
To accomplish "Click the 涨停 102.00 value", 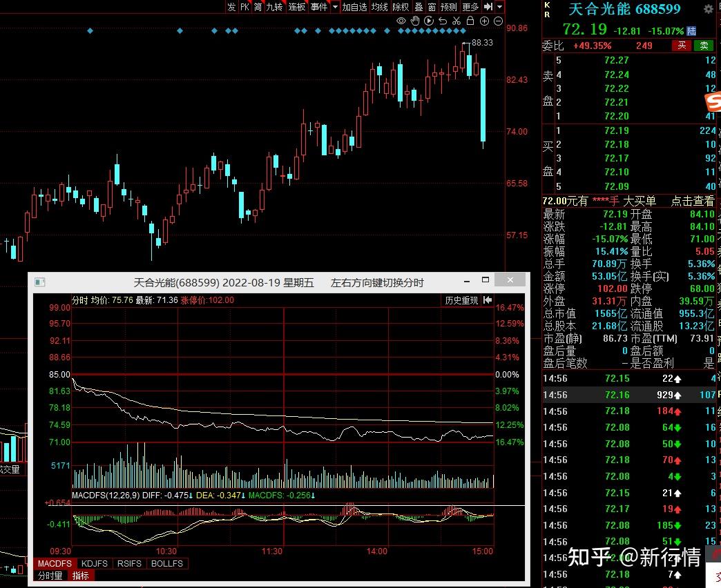I will [x=612, y=289].
